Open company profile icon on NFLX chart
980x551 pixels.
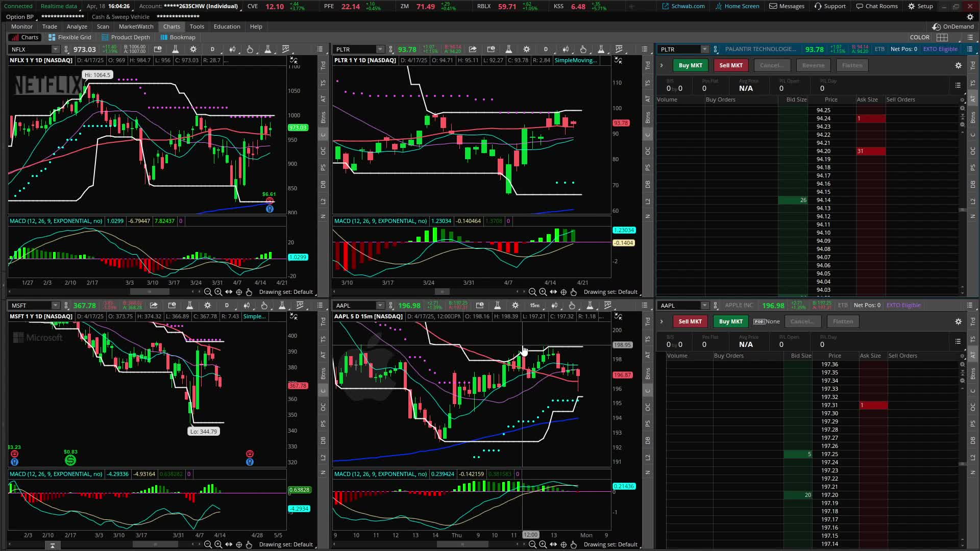(158, 49)
